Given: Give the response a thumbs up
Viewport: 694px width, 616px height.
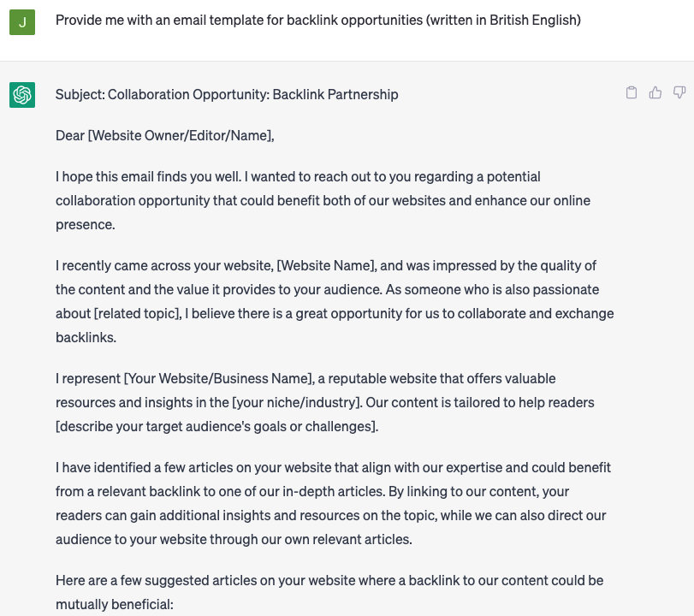Looking at the screenshot, I should [x=655, y=92].
